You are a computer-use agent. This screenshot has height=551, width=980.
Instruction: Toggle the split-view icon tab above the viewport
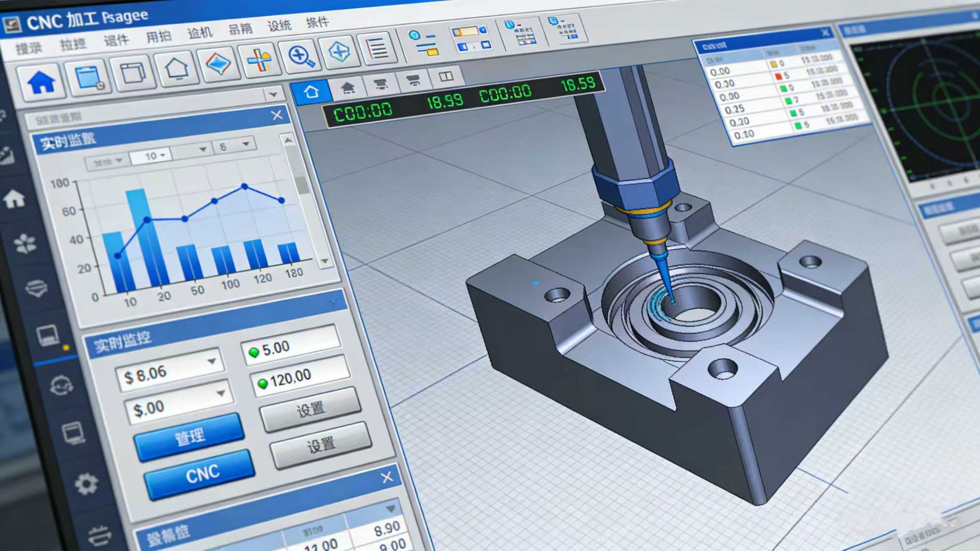point(446,76)
